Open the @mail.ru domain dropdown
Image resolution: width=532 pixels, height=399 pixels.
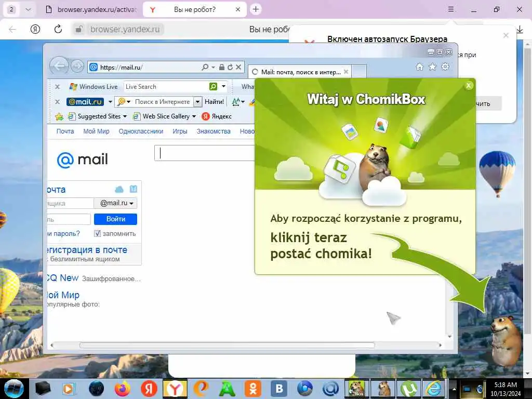(115, 203)
